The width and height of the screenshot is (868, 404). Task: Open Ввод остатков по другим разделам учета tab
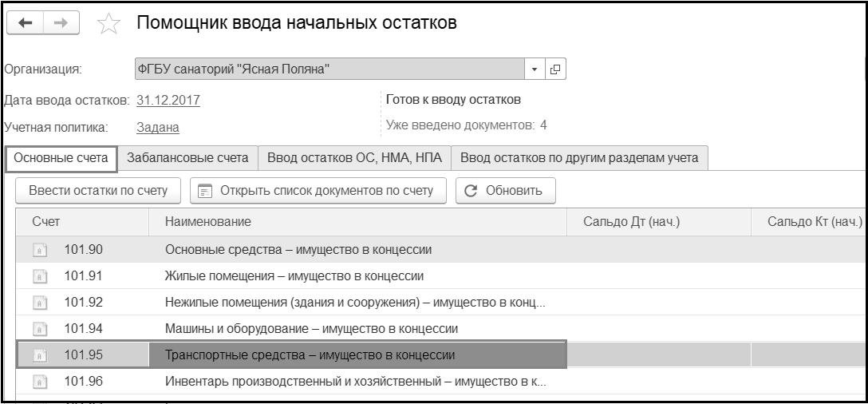point(579,158)
